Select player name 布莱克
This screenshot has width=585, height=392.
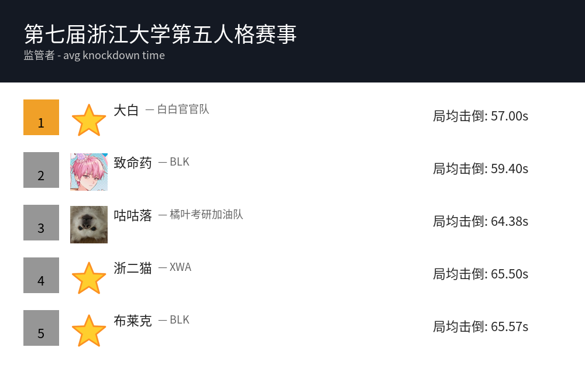click(133, 321)
